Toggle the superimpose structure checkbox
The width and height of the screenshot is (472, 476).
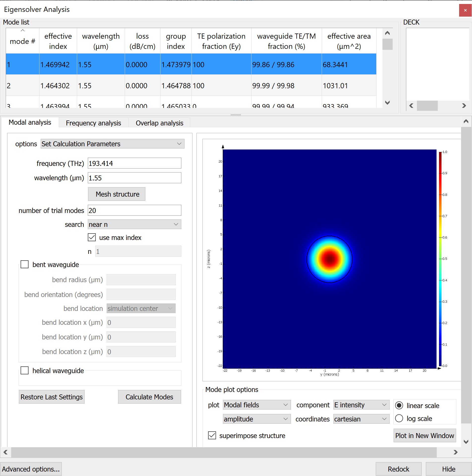(x=212, y=435)
